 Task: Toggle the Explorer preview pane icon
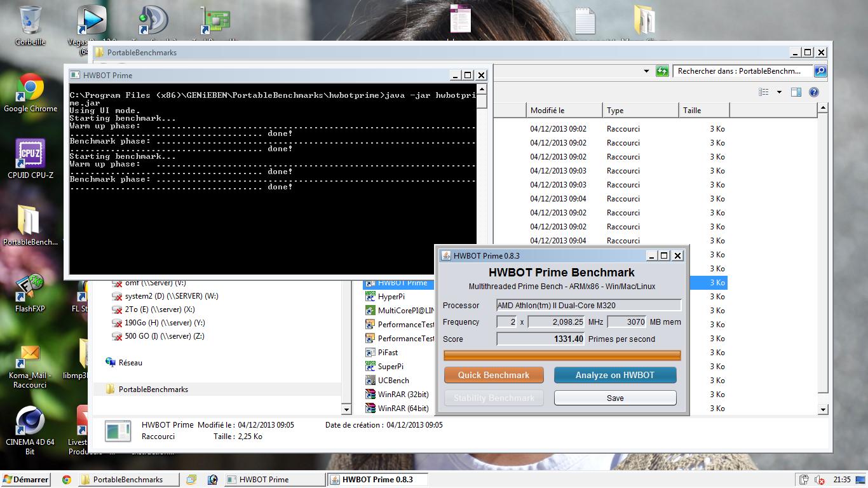coord(796,92)
